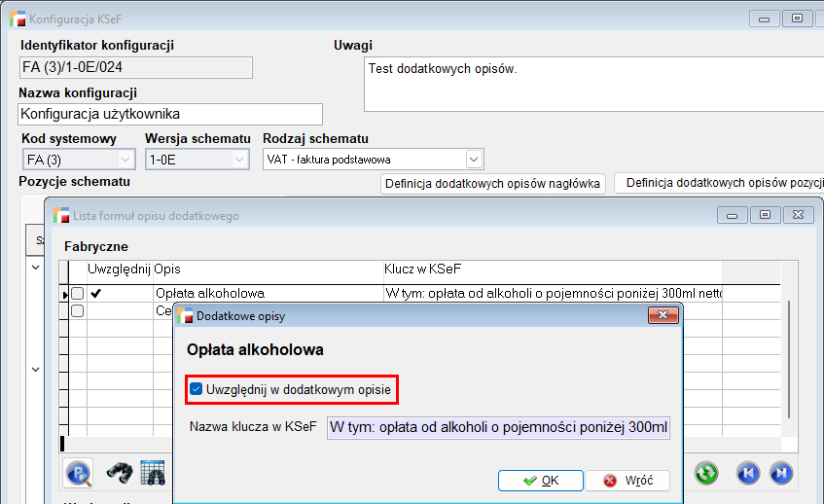Open Definicja dodatkowych opisów nagłówka
Screen dimensions: 824x504
click(493, 183)
